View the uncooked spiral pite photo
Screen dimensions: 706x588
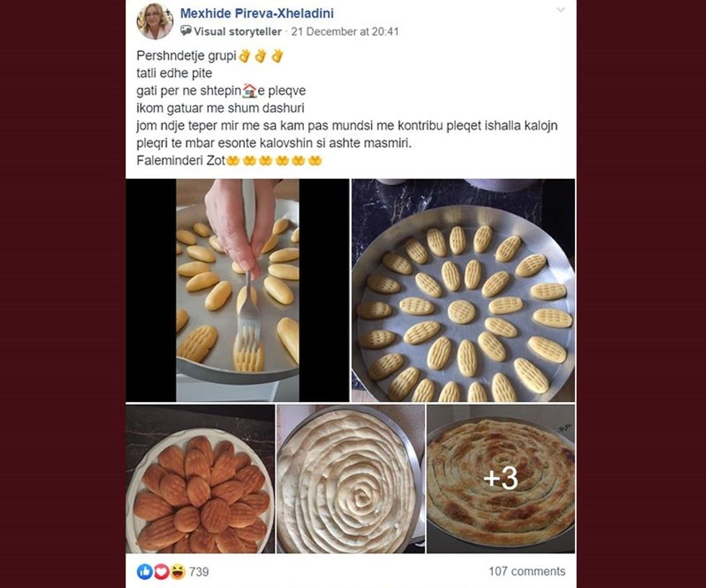[x=349, y=478]
